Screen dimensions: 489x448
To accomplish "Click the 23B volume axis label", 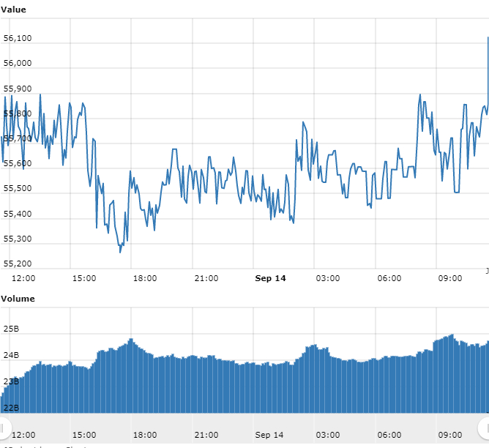I will 11,381.
